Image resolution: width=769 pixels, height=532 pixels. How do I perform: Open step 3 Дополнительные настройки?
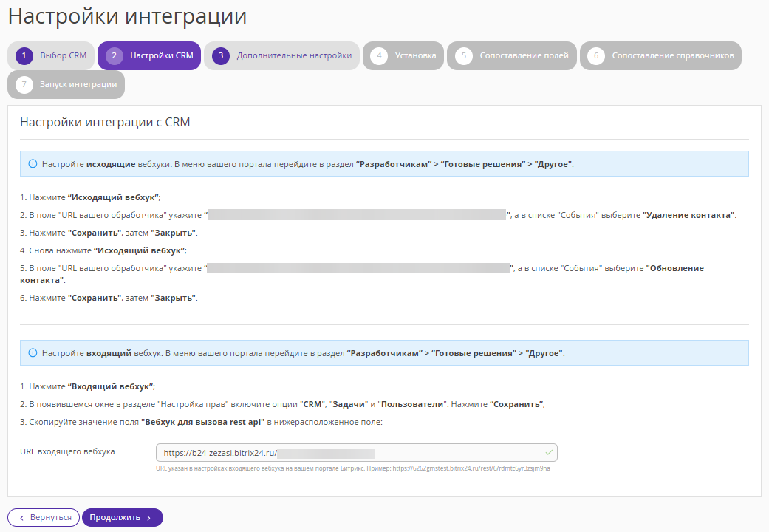[x=281, y=55]
